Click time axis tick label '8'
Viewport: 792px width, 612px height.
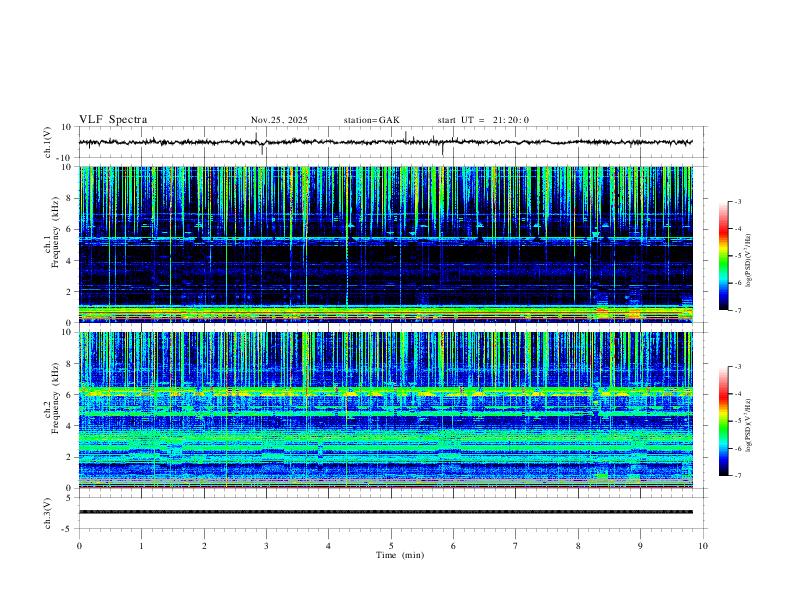click(x=578, y=546)
